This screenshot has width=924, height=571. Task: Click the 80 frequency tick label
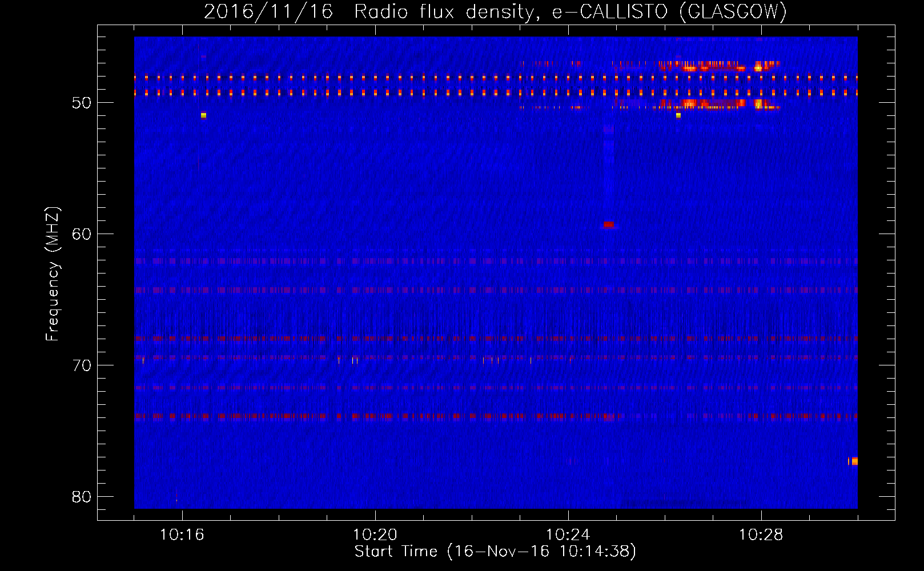click(x=82, y=497)
